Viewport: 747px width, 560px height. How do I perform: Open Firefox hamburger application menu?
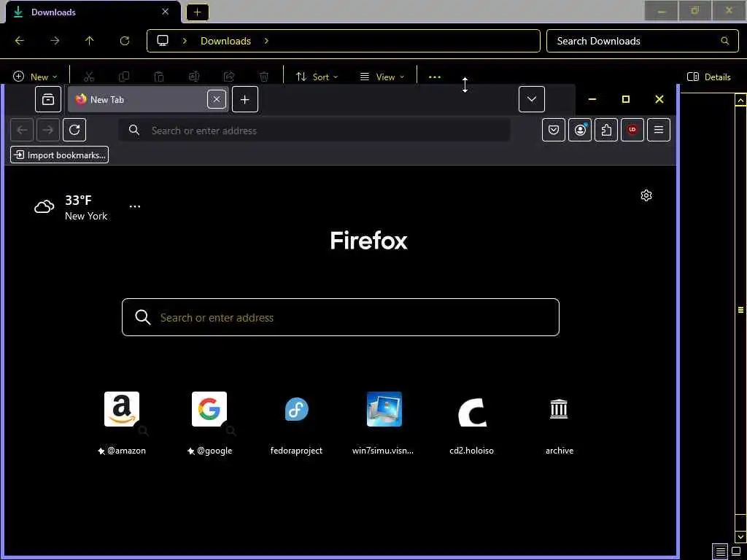[x=659, y=130]
